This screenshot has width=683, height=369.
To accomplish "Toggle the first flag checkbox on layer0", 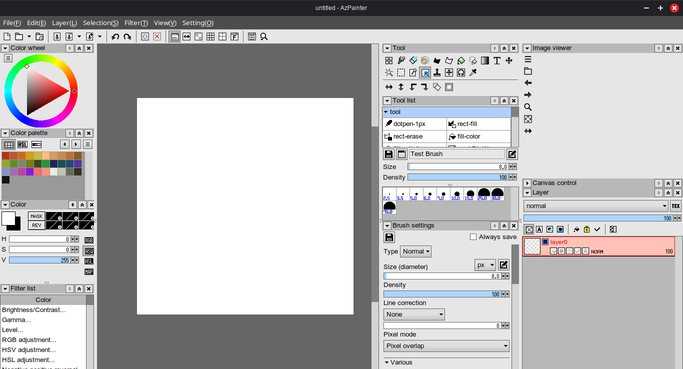I will (x=553, y=251).
